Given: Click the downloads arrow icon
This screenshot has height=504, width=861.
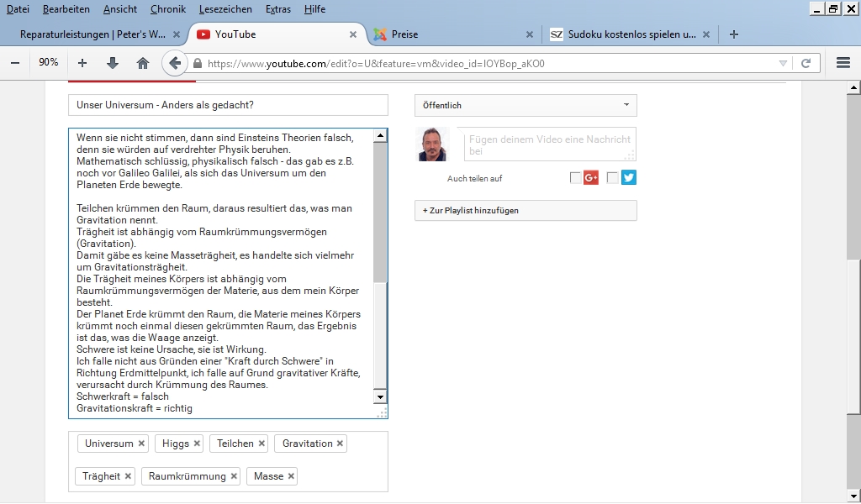Looking at the screenshot, I should pos(113,63).
